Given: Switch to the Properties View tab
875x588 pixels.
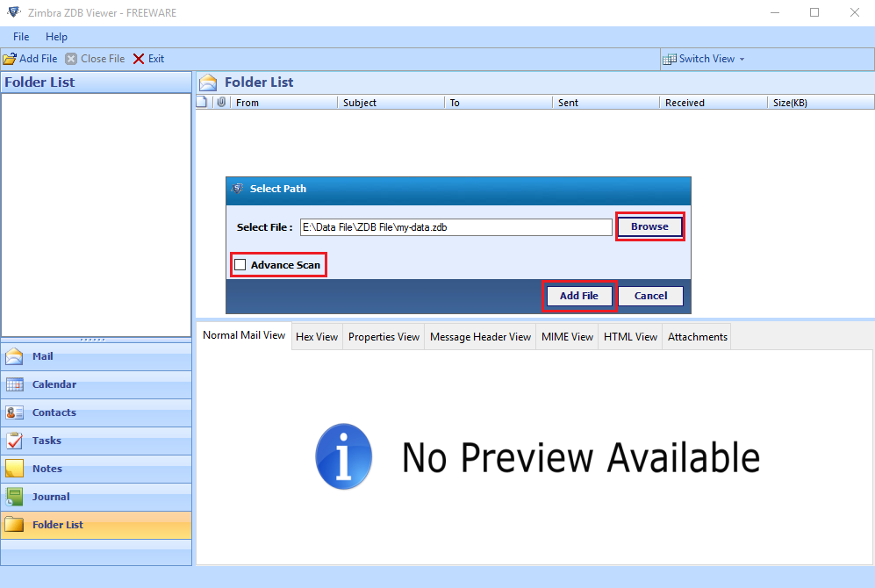Looking at the screenshot, I should [384, 337].
